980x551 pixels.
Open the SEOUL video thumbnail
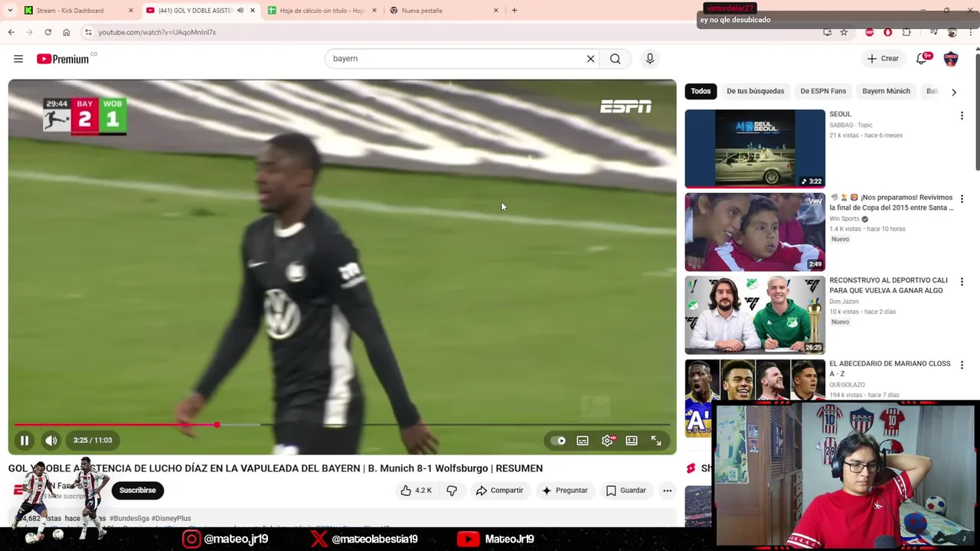point(755,148)
